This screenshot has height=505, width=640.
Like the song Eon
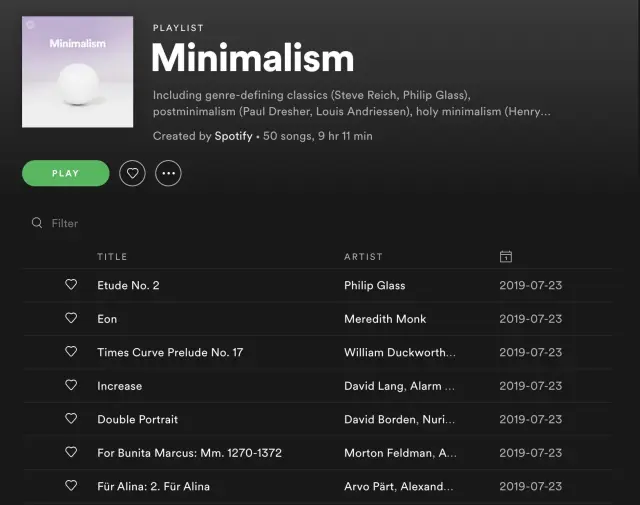(x=71, y=318)
